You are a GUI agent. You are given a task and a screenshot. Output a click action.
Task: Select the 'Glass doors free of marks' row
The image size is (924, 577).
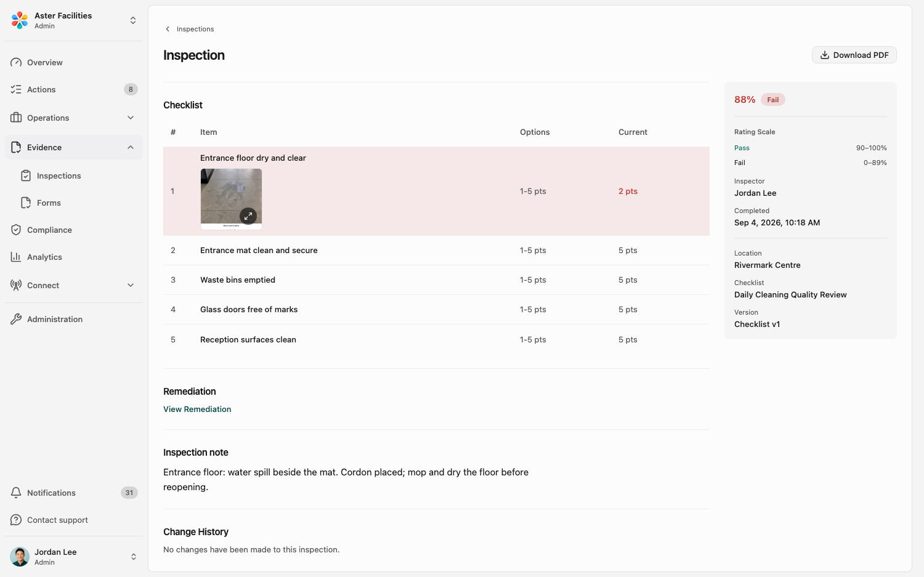coord(436,310)
